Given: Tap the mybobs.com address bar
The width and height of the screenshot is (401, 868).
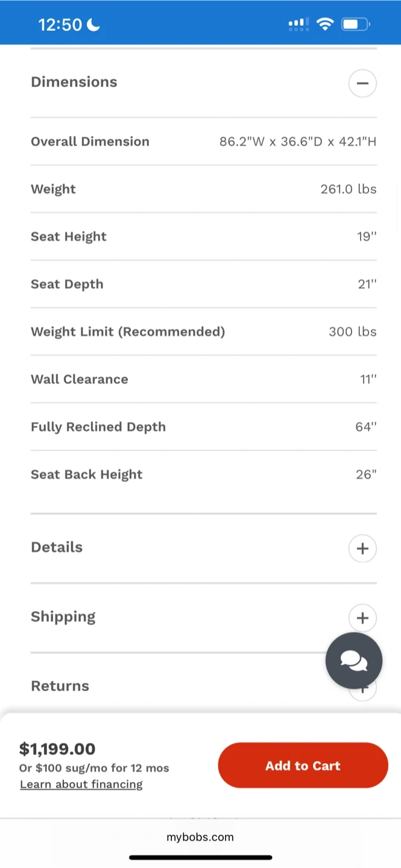Looking at the screenshot, I should point(200,837).
